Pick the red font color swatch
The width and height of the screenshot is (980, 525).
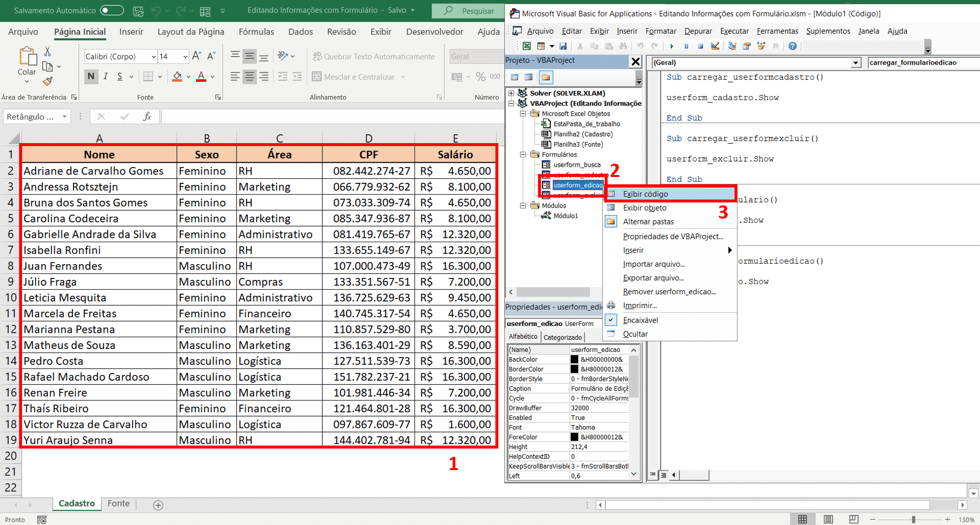pyautogui.click(x=200, y=80)
